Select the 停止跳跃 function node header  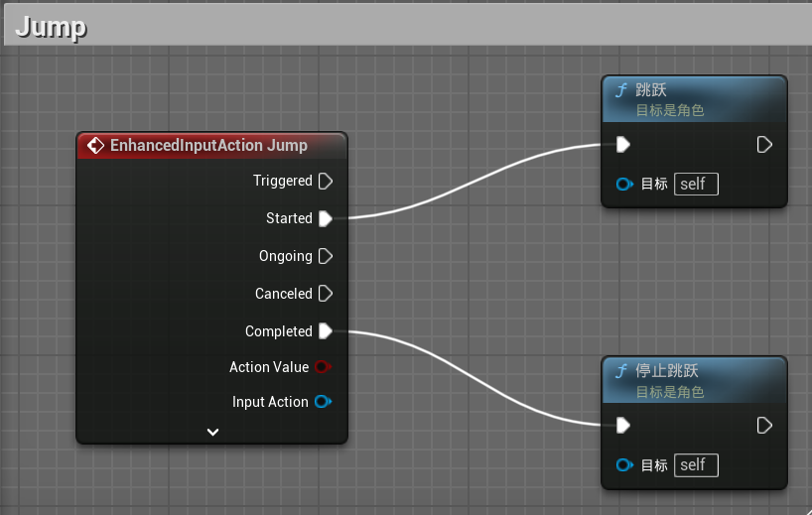point(695,380)
